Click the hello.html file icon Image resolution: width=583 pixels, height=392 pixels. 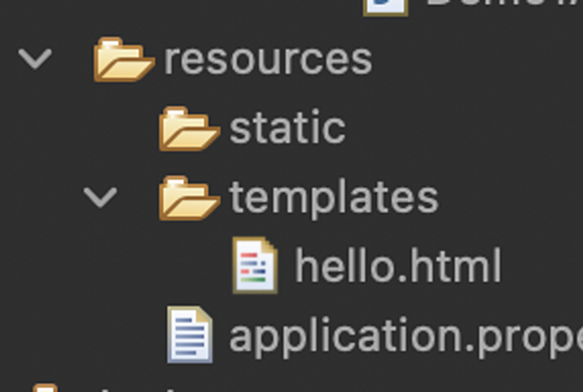click(x=255, y=266)
